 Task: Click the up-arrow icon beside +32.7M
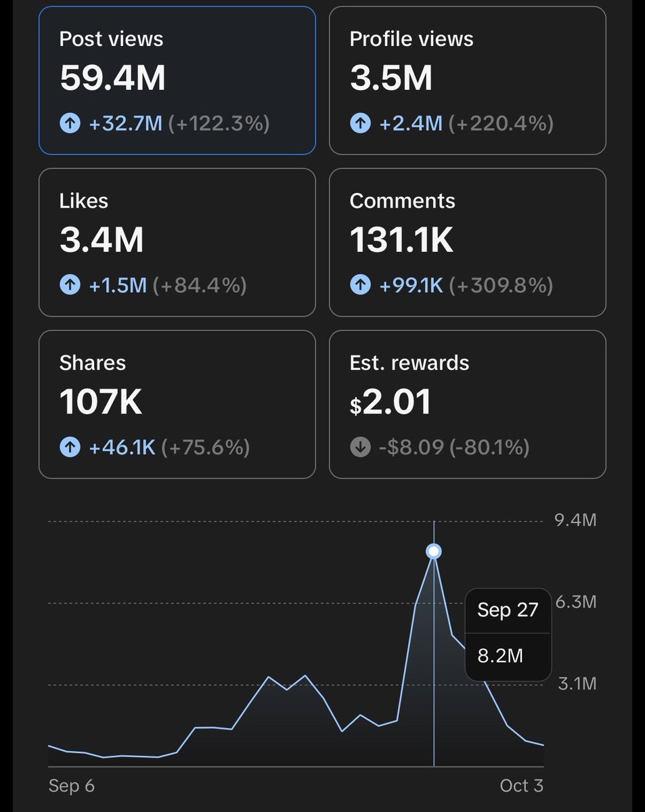pos(70,123)
